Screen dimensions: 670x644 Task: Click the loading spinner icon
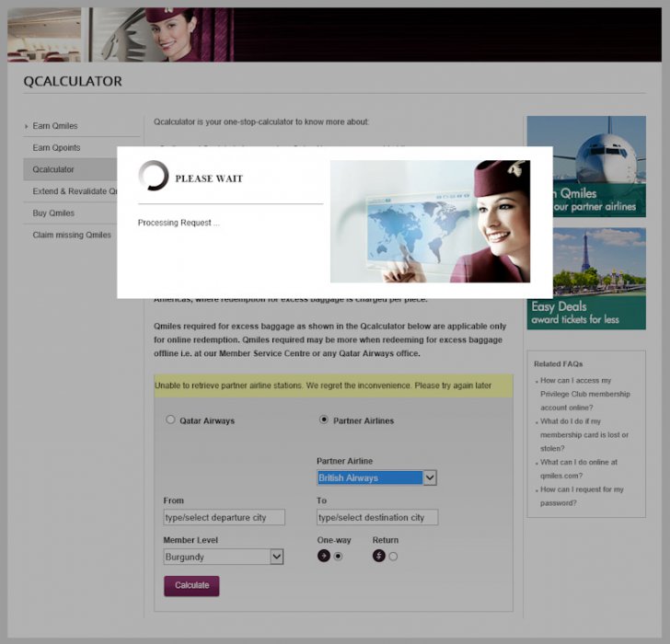click(153, 177)
